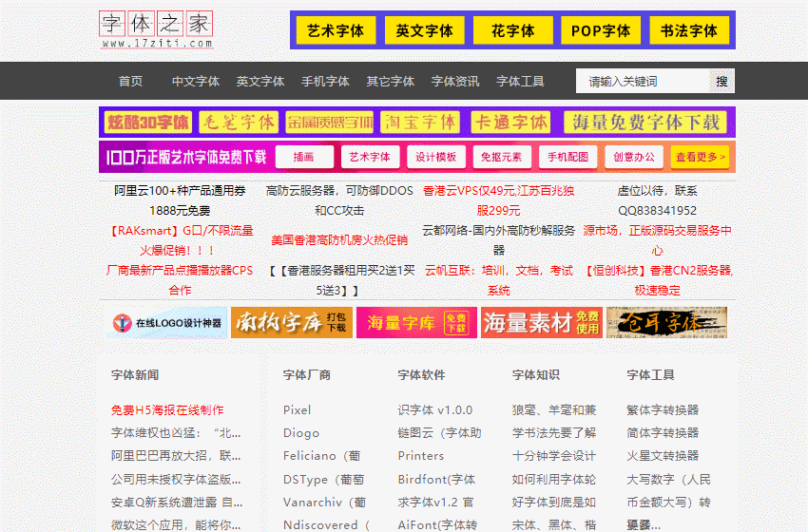
Task: Open the 英文字体 yellow header button
Action: (425, 30)
